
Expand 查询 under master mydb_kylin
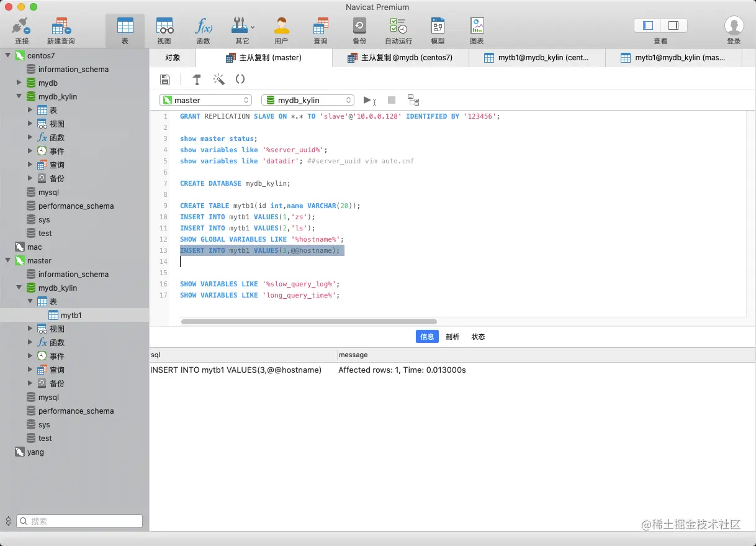click(30, 370)
